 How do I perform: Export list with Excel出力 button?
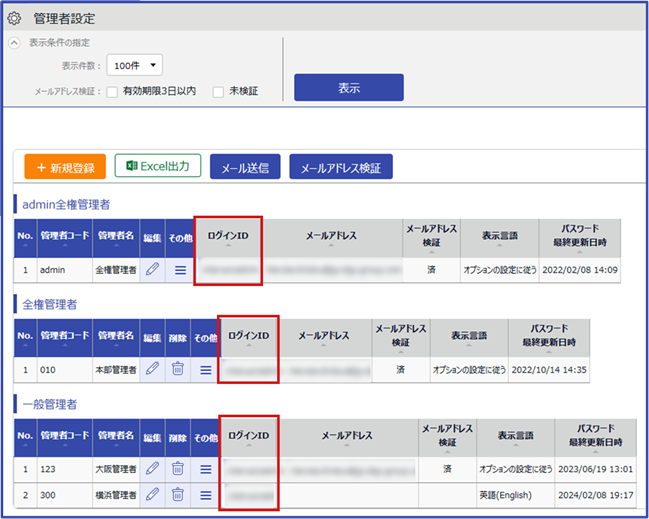coord(158,166)
